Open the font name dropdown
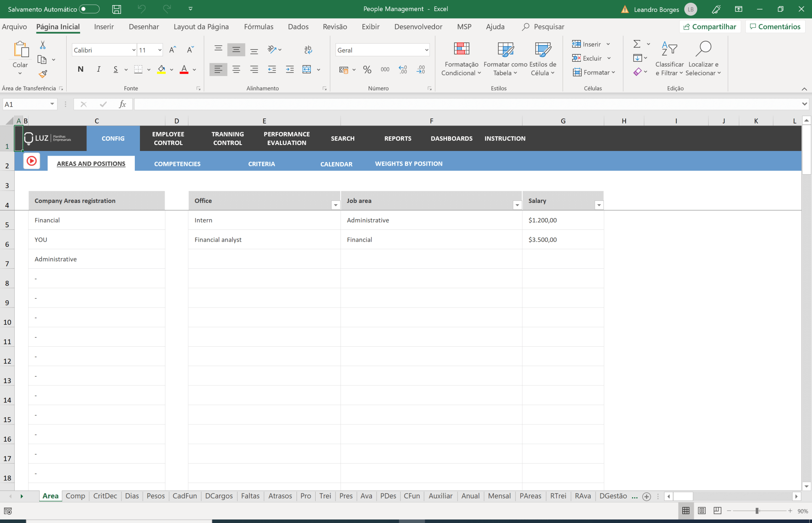This screenshot has height=523, width=812. tap(133, 50)
